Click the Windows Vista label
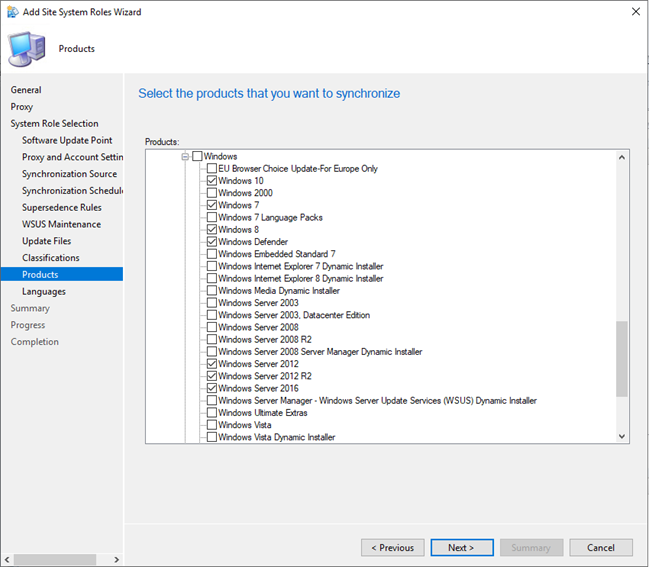 pos(245,425)
